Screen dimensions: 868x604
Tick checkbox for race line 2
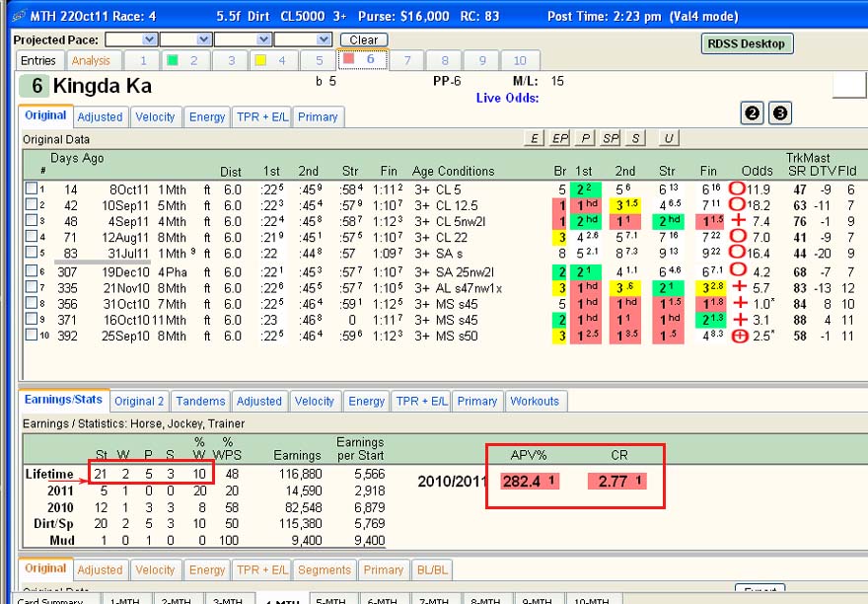coord(32,204)
